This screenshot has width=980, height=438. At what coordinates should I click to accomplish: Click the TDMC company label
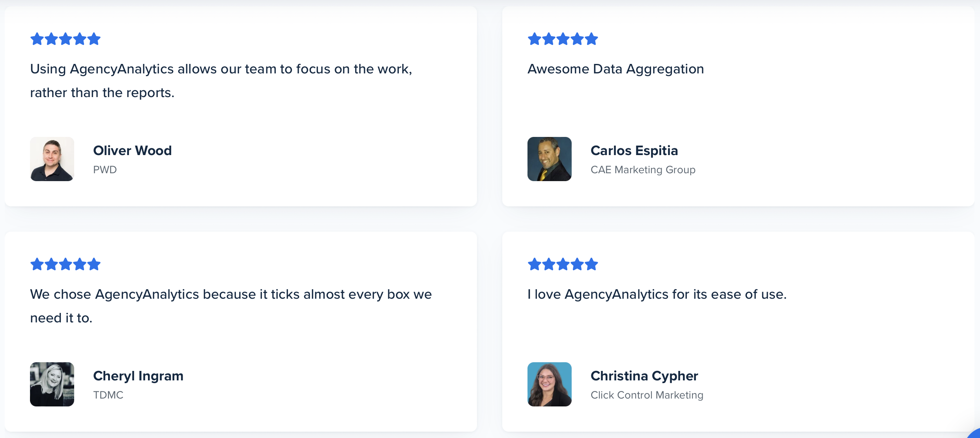tap(108, 395)
